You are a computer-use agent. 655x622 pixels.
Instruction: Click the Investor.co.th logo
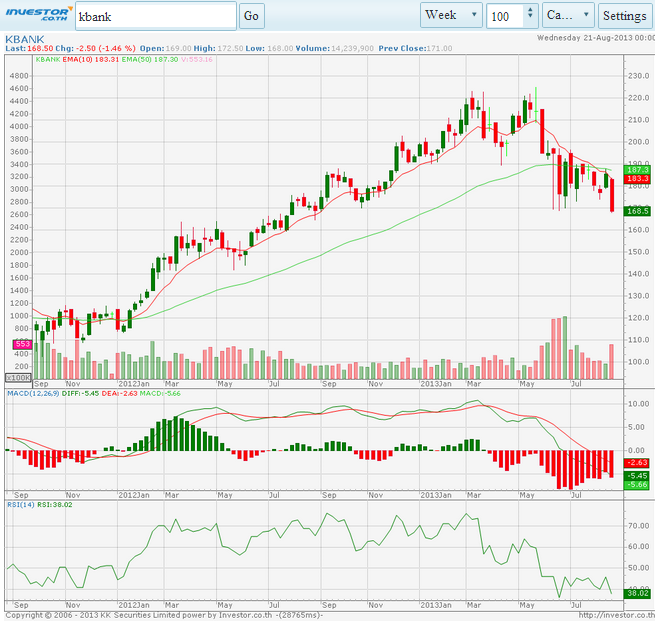pos(37,14)
